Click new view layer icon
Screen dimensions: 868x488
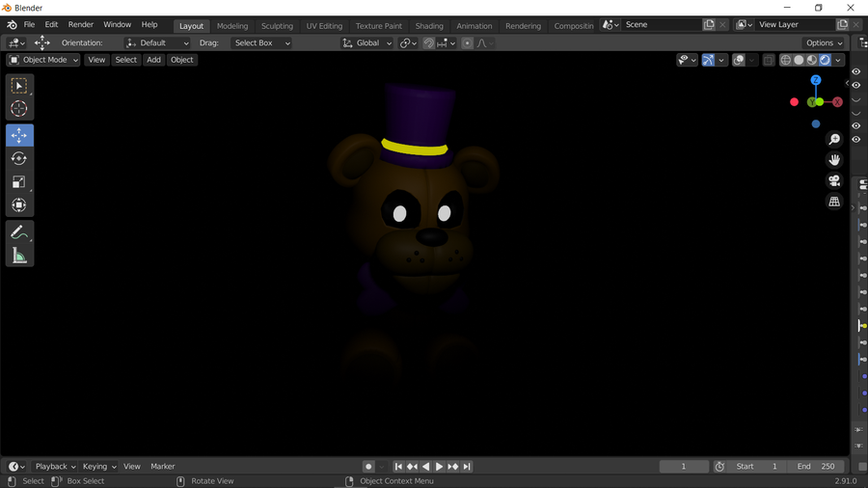click(x=843, y=24)
